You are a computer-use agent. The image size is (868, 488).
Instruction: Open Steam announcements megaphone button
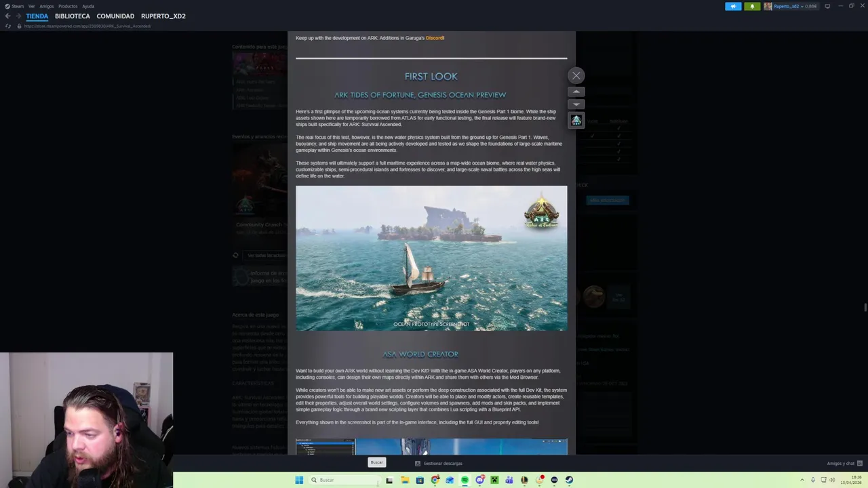pos(733,6)
